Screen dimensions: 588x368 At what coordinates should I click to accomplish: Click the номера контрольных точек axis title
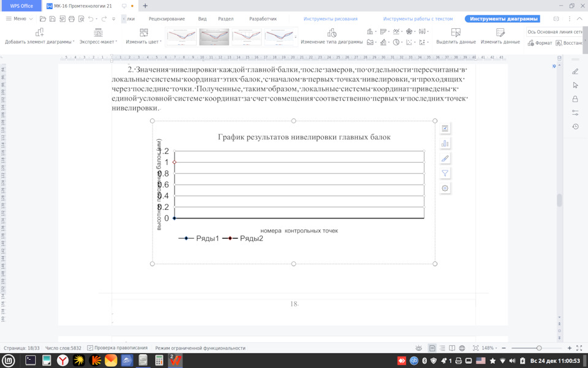click(300, 231)
